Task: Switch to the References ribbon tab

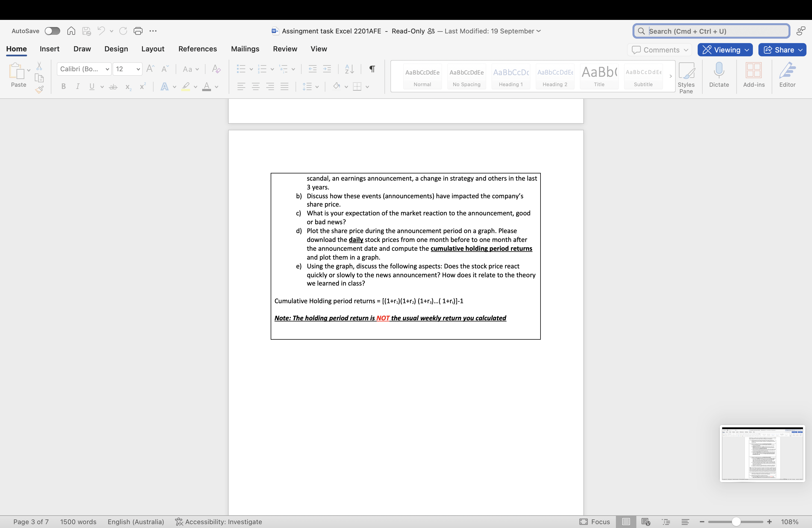Action: tap(197, 49)
